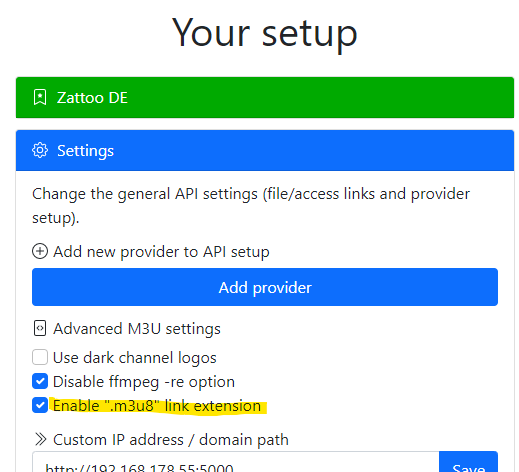Enable the Use dark channel logos checkbox
This screenshot has width=519, height=472.
pyautogui.click(x=40, y=357)
